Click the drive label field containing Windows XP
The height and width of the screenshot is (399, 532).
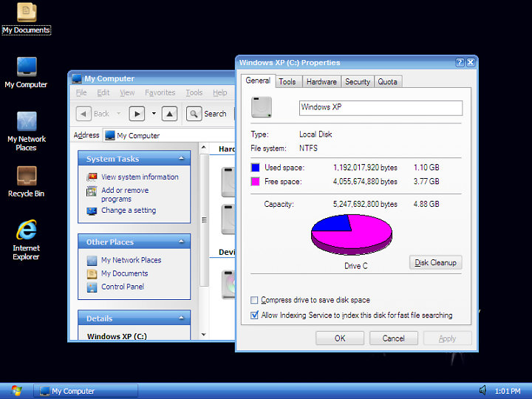(381, 108)
